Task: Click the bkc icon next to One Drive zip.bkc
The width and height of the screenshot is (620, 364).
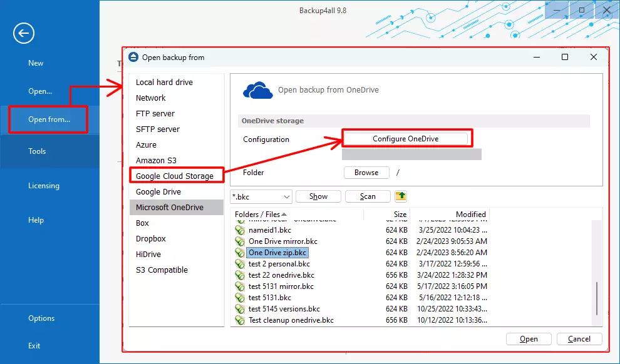Action: tap(241, 252)
